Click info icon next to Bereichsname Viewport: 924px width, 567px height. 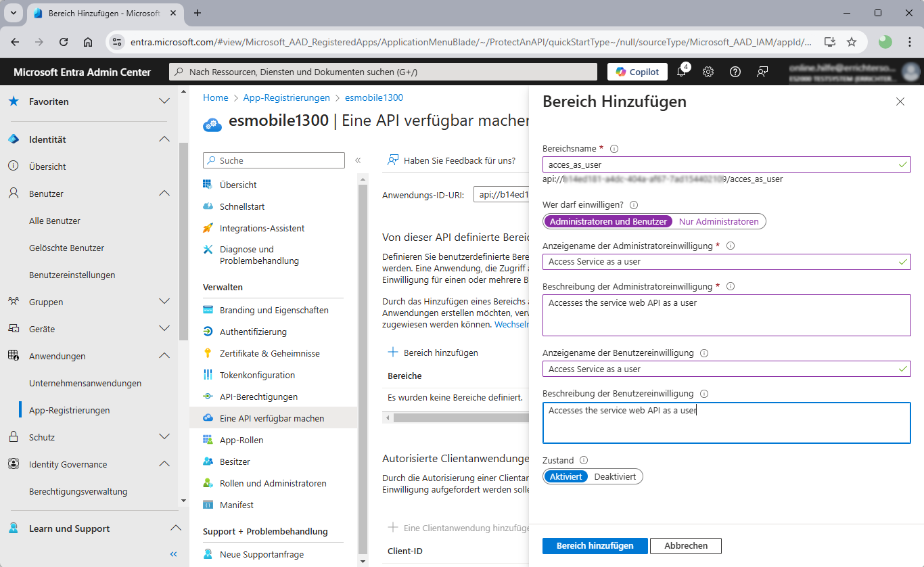614,149
